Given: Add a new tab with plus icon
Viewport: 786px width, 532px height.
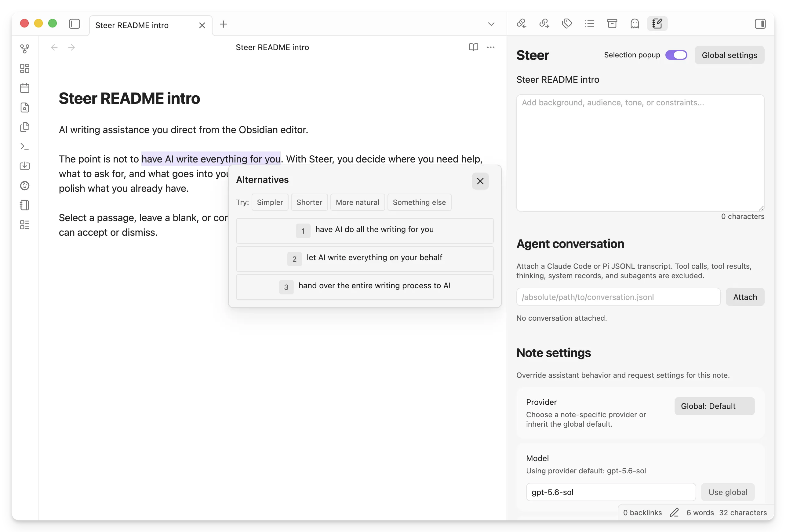Looking at the screenshot, I should (224, 24).
